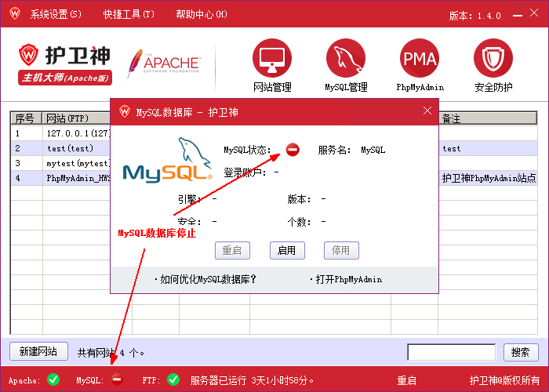The height and width of the screenshot is (392, 549).
Task: Open the 快捷工具(T) menu
Action: (x=129, y=15)
